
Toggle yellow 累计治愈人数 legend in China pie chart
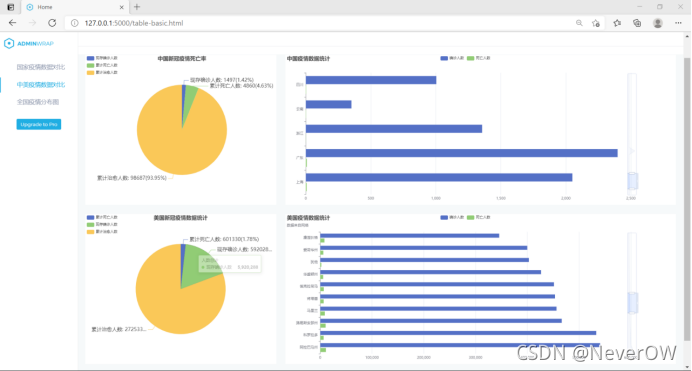tap(102, 72)
